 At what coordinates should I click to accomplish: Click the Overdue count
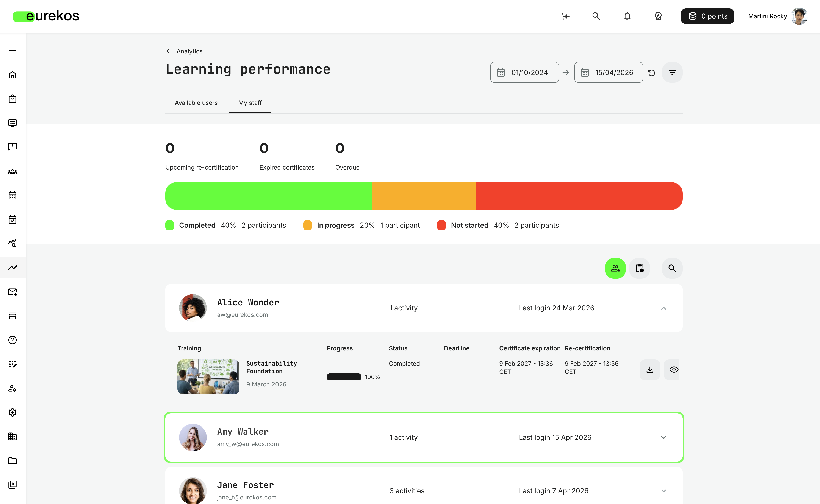pyautogui.click(x=340, y=148)
